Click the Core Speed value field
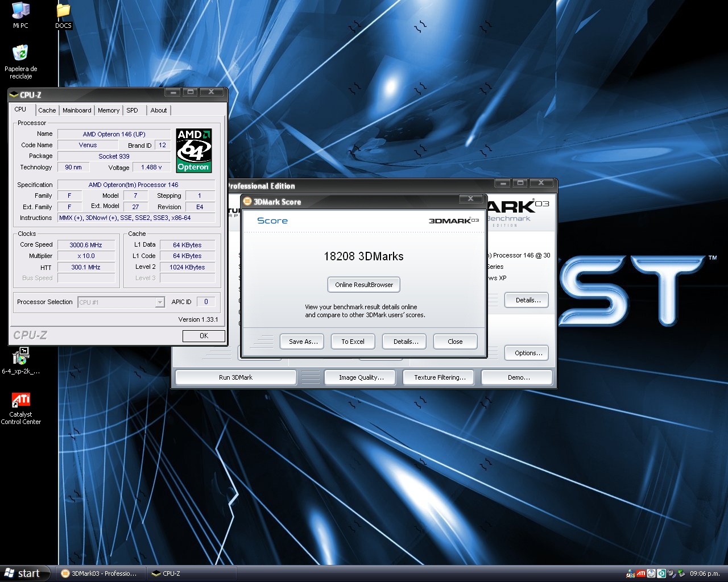This screenshot has height=582, width=728. [x=86, y=245]
